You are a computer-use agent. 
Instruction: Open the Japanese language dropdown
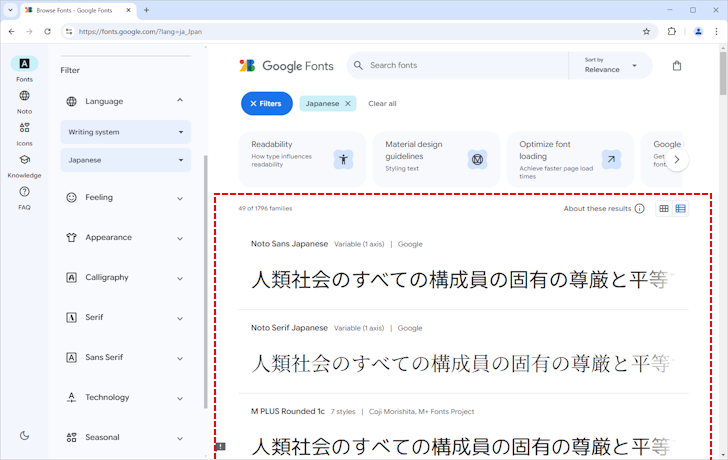pos(125,160)
